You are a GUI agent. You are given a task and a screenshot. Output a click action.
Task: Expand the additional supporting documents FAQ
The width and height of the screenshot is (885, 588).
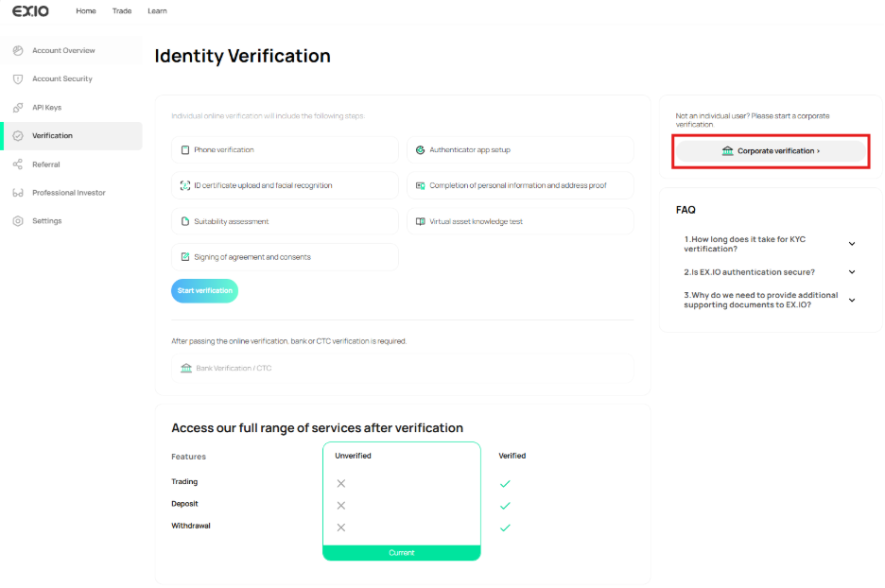851,301
